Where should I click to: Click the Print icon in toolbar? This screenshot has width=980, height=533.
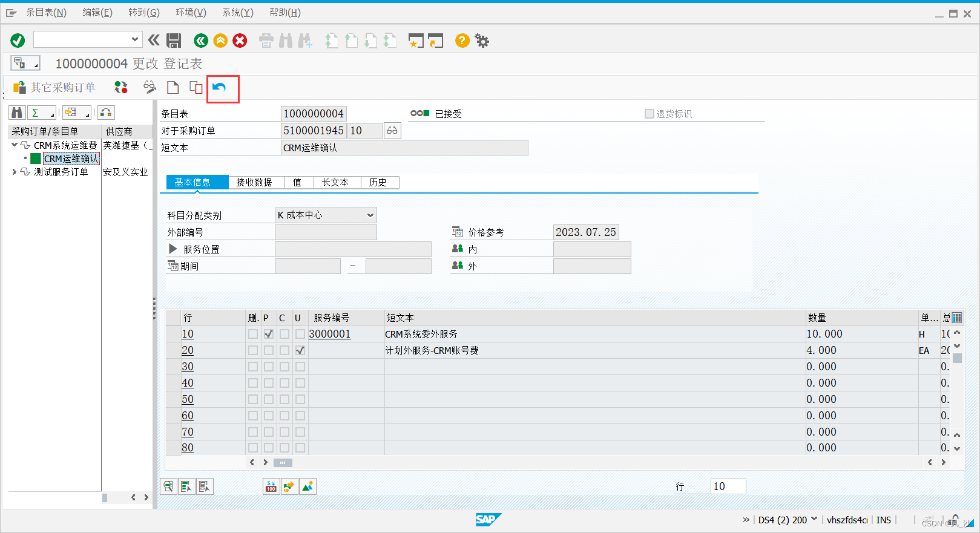coord(266,41)
